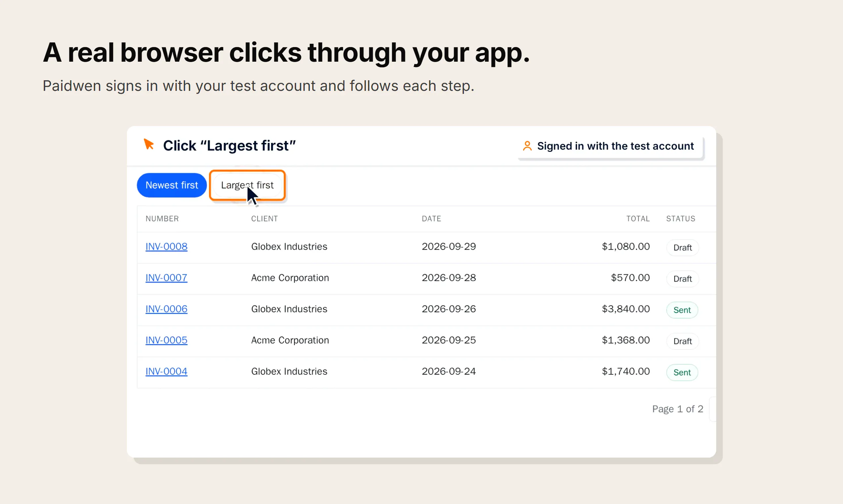Click Acme Corporation in the INV-0005 row
This screenshot has height=504, width=843.
tap(290, 340)
